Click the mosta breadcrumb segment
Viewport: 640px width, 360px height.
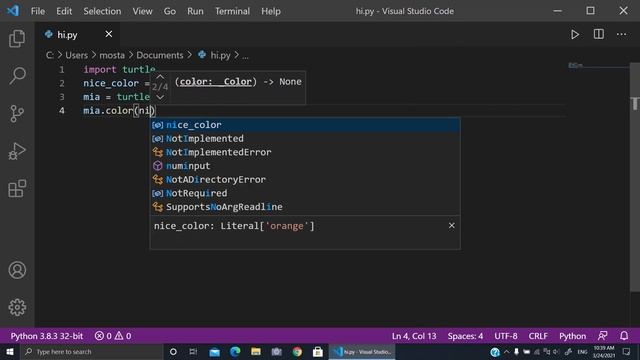tap(112, 55)
